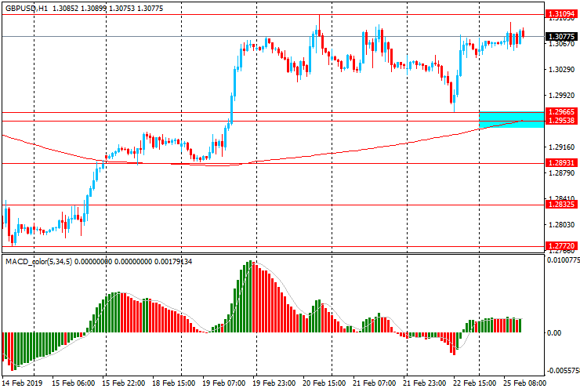The width and height of the screenshot is (580, 392).
Task: Click the 25 Feb 08:00 time label
Action: pyautogui.click(x=524, y=383)
